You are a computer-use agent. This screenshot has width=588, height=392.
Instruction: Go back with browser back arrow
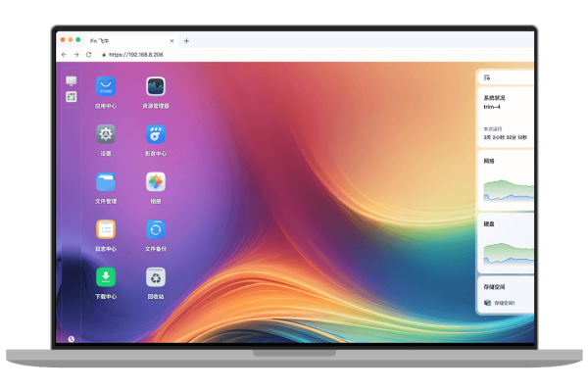(64, 55)
